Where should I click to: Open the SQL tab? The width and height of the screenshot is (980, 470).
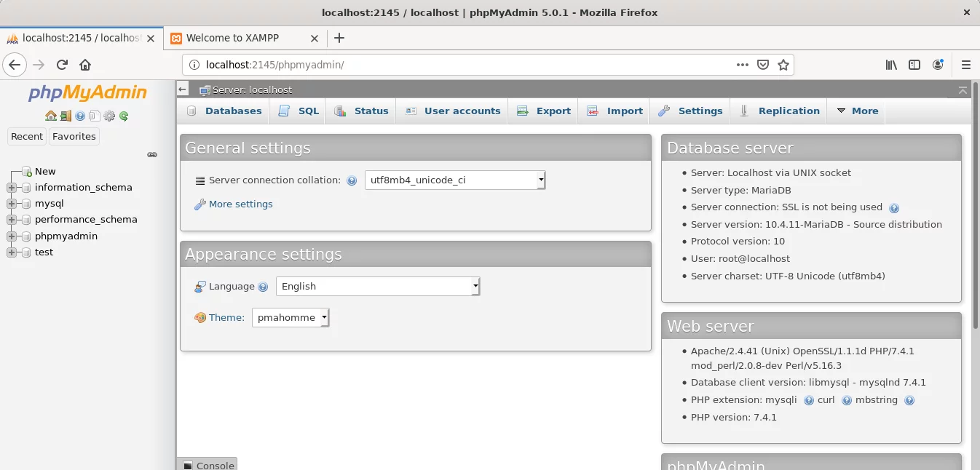pyautogui.click(x=299, y=111)
